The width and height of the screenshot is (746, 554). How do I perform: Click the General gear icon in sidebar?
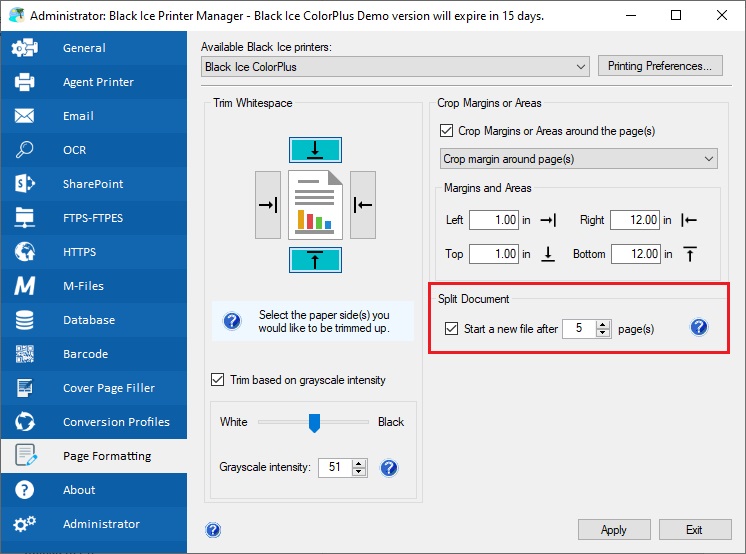tap(24, 48)
